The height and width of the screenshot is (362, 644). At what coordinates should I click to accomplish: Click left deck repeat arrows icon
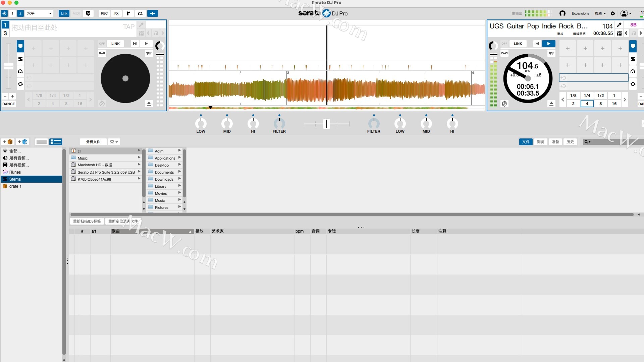(x=20, y=84)
